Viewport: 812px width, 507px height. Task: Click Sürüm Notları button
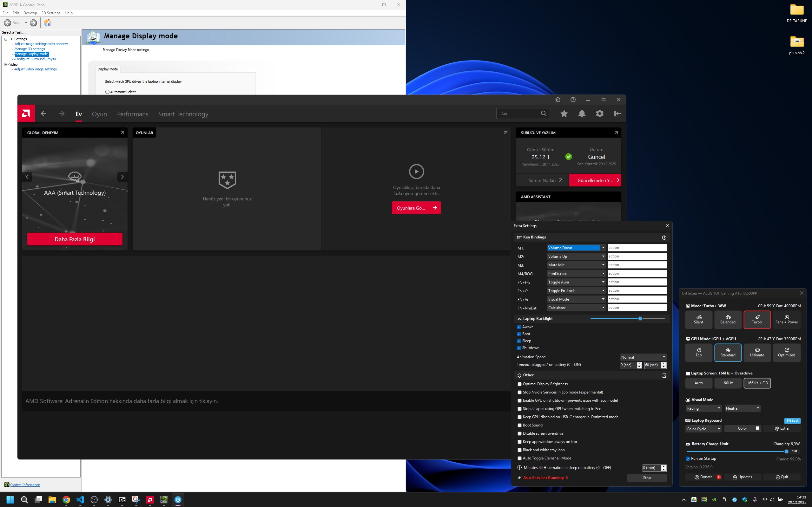542,180
